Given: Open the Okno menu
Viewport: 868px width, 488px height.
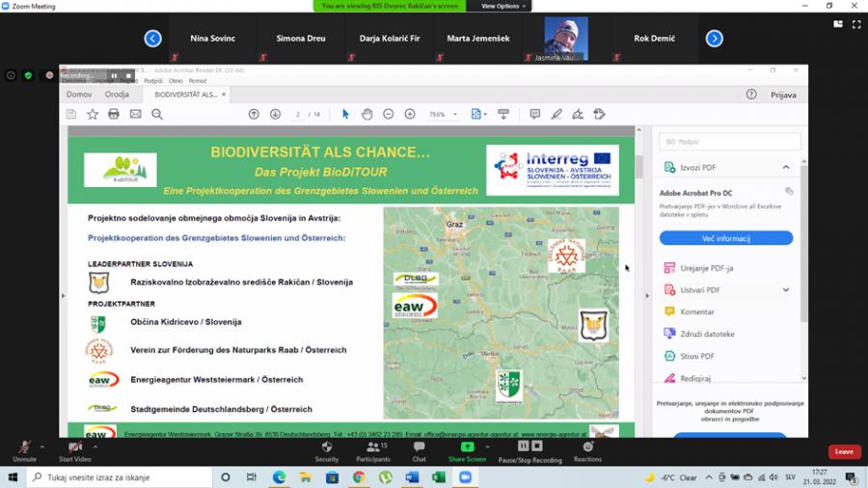Looking at the screenshot, I should (176, 81).
